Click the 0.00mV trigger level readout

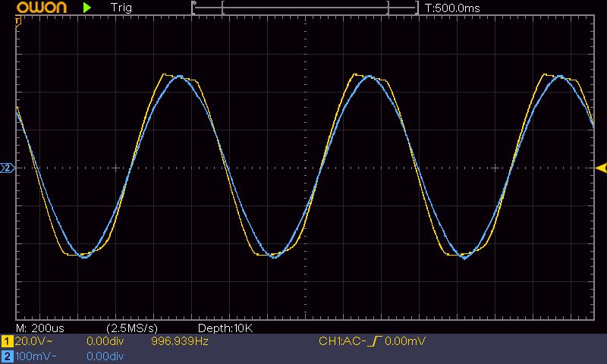pos(405,341)
